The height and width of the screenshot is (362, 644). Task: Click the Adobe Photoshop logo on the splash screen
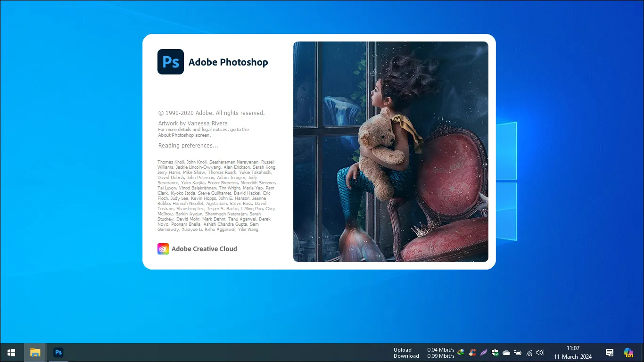pyautogui.click(x=171, y=62)
